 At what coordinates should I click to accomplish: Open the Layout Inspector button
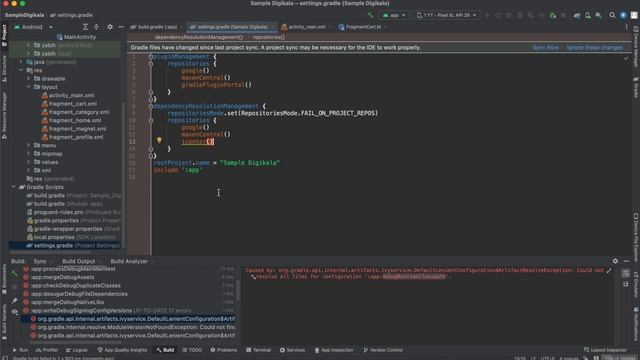coord(605,350)
